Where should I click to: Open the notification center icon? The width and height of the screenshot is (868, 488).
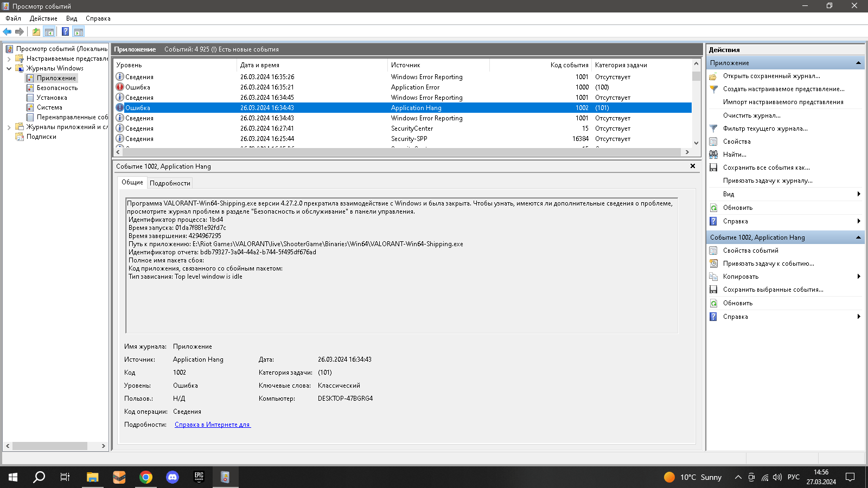click(850, 477)
